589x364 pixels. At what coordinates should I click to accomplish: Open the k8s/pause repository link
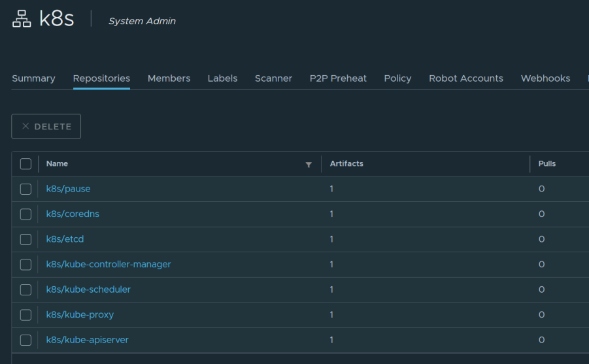68,189
